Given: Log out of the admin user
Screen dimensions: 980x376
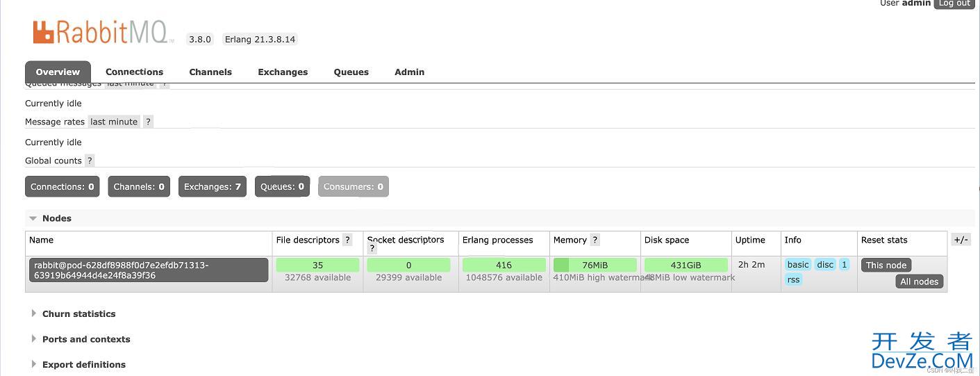Looking at the screenshot, I should coord(954,3).
